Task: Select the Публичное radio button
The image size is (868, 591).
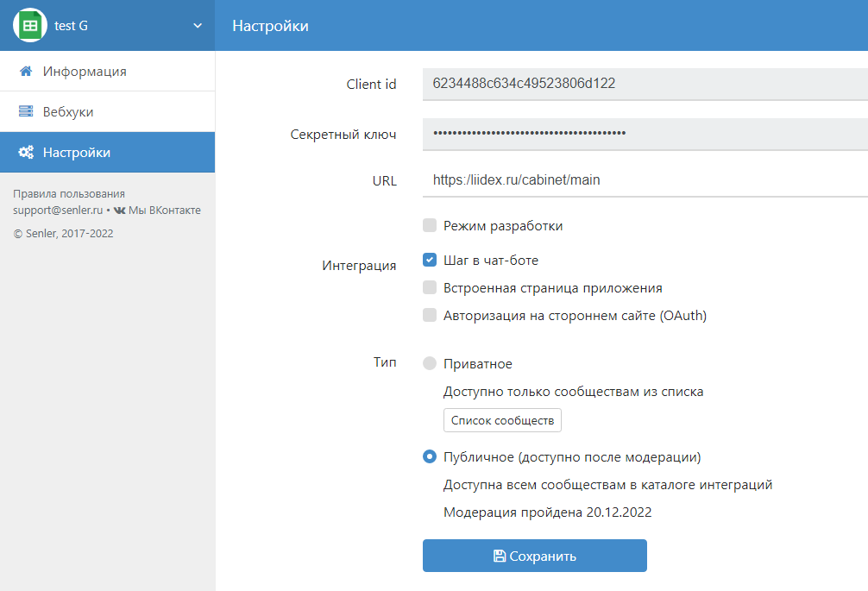Action: point(430,457)
